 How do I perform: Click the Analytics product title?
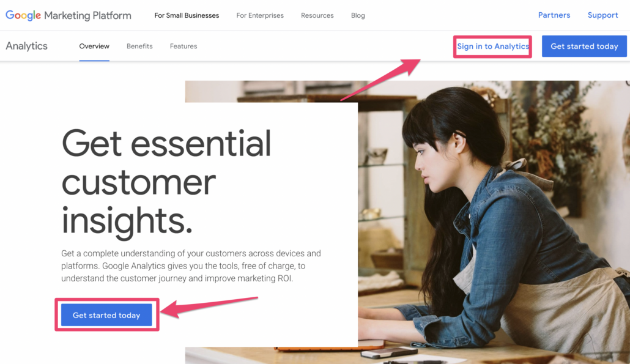coord(26,46)
